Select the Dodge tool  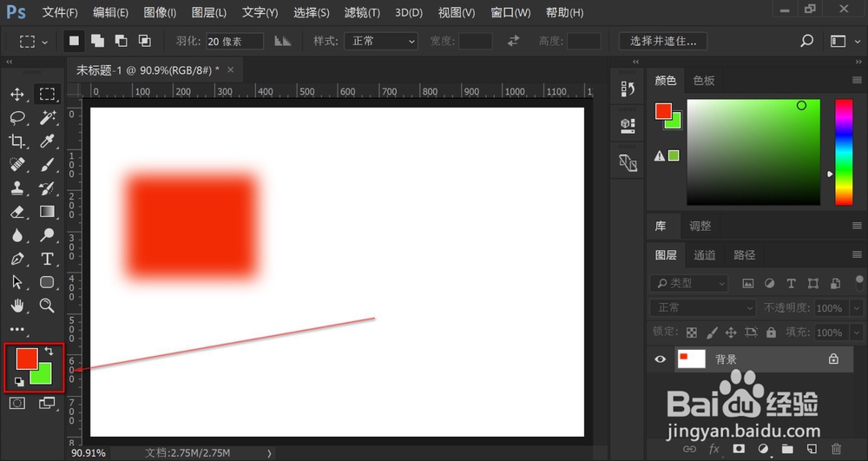point(47,235)
